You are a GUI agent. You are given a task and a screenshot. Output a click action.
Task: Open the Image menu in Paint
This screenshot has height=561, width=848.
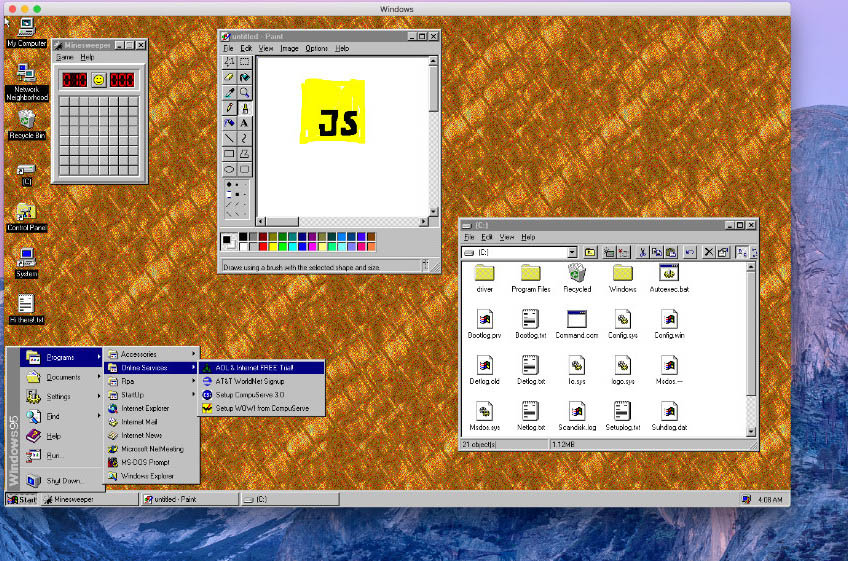pyautogui.click(x=289, y=48)
